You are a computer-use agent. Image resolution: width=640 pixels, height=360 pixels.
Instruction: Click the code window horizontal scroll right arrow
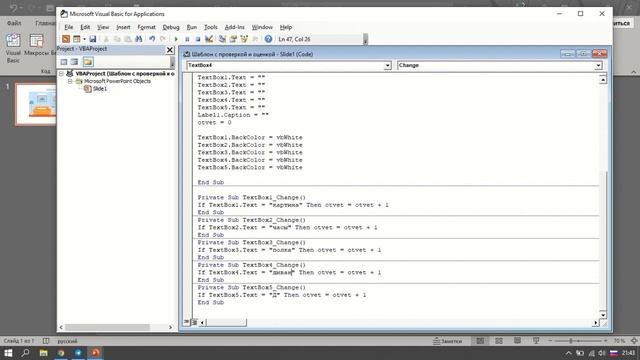click(596, 322)
